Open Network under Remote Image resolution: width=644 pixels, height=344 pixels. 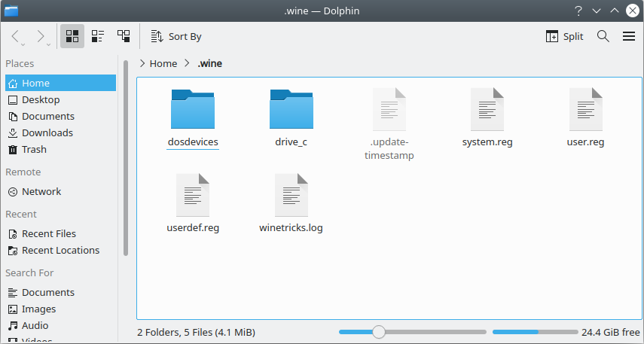click(60, 192)
